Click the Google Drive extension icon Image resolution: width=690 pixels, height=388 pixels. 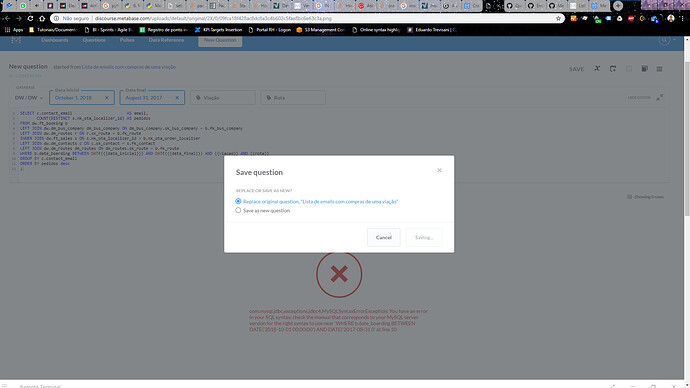pos(620,18)
